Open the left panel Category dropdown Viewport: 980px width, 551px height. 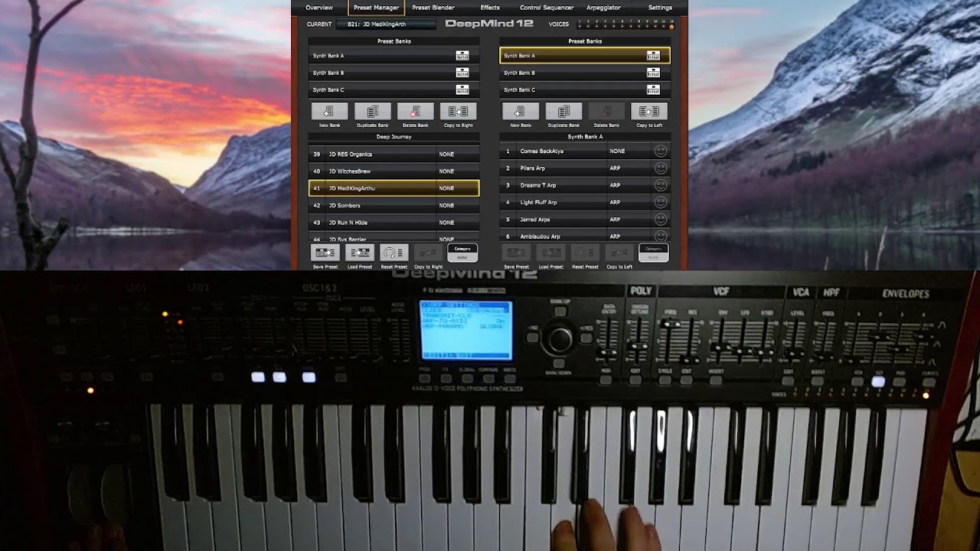[x=462, y=253]
